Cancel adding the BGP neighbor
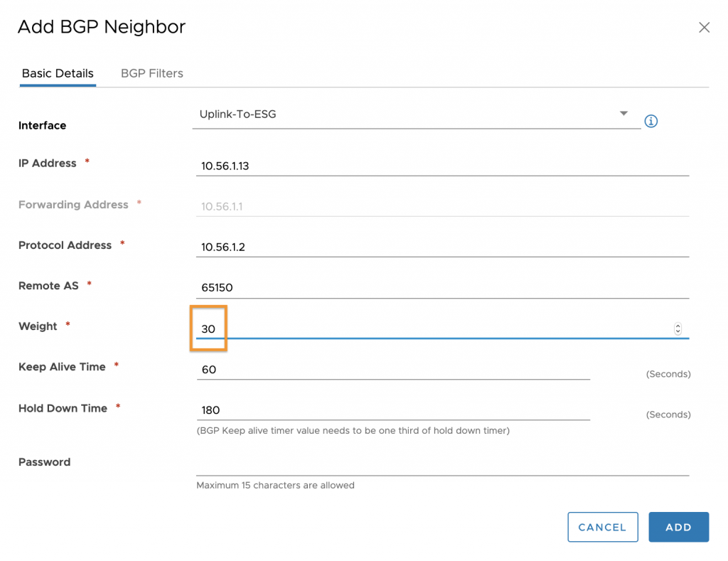The height and width of the screenshot is (561, 728). coord(603,527)
